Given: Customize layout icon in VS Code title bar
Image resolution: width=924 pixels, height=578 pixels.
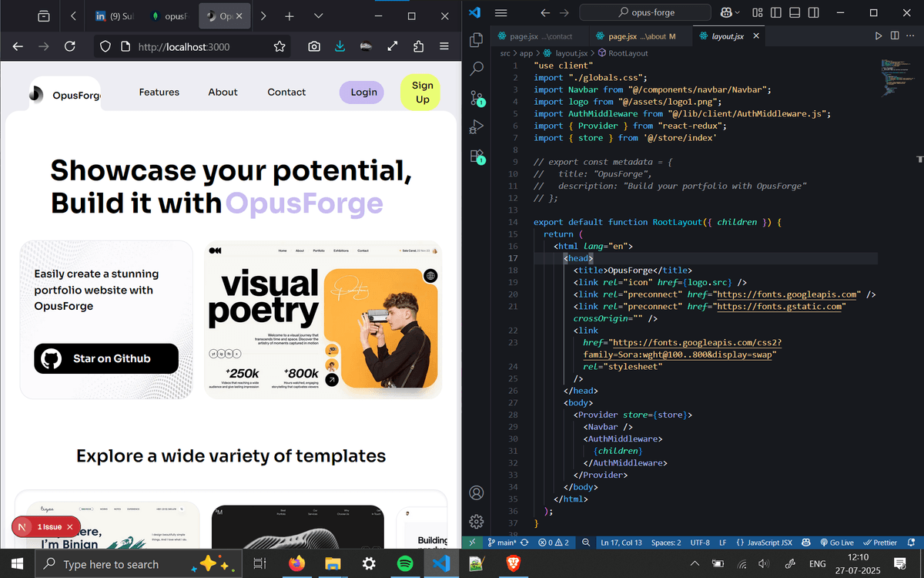Looking at the screenshot, I should pos(758,12).
